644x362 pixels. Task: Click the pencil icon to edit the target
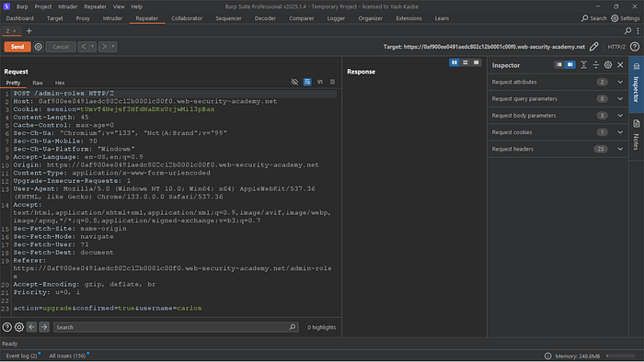click(x=593, y=47)
